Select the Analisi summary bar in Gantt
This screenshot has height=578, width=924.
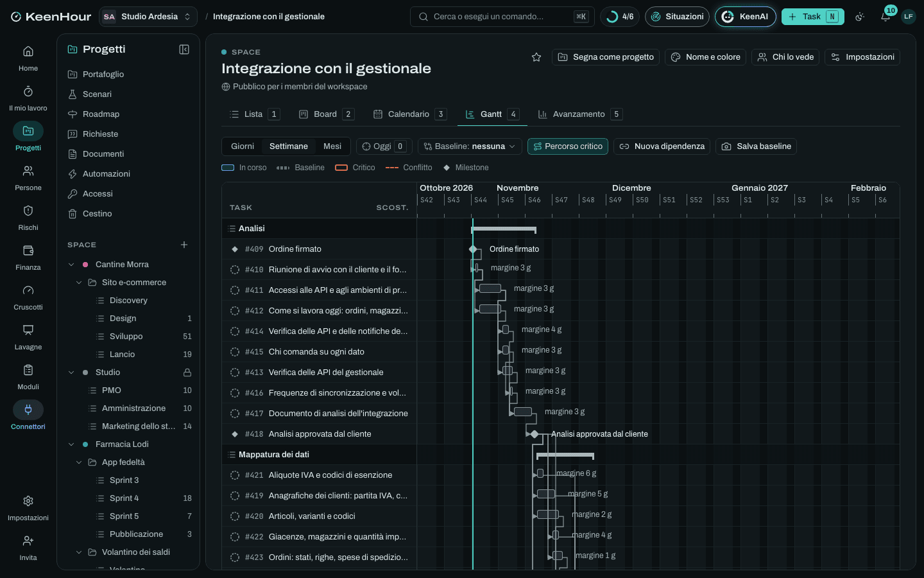(x=504, y=229)
